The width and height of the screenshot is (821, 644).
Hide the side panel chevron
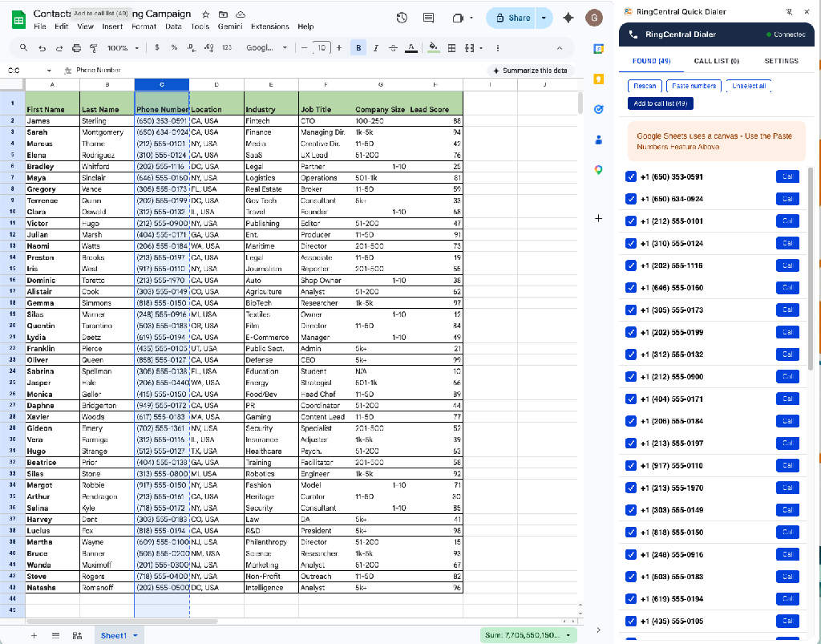[x=598, y=630]
